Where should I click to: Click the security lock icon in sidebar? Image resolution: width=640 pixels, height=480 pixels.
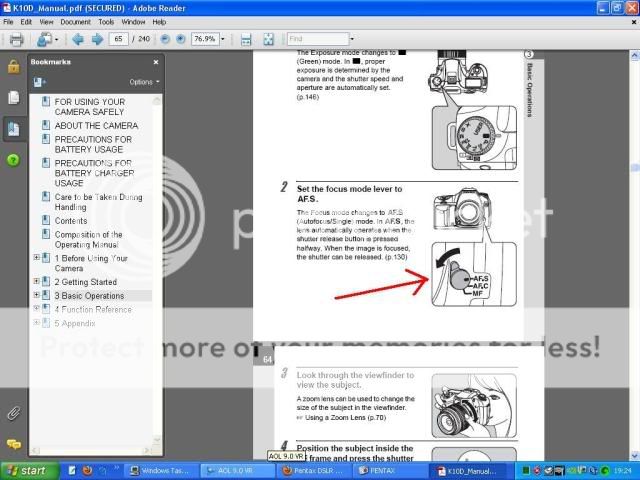(13, 67)
